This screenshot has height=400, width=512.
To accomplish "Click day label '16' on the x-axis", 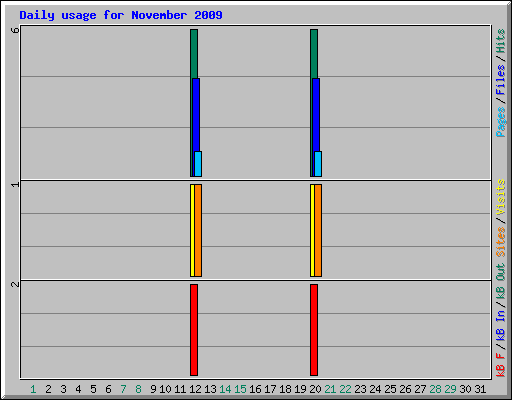I will (x=255, y=389).
